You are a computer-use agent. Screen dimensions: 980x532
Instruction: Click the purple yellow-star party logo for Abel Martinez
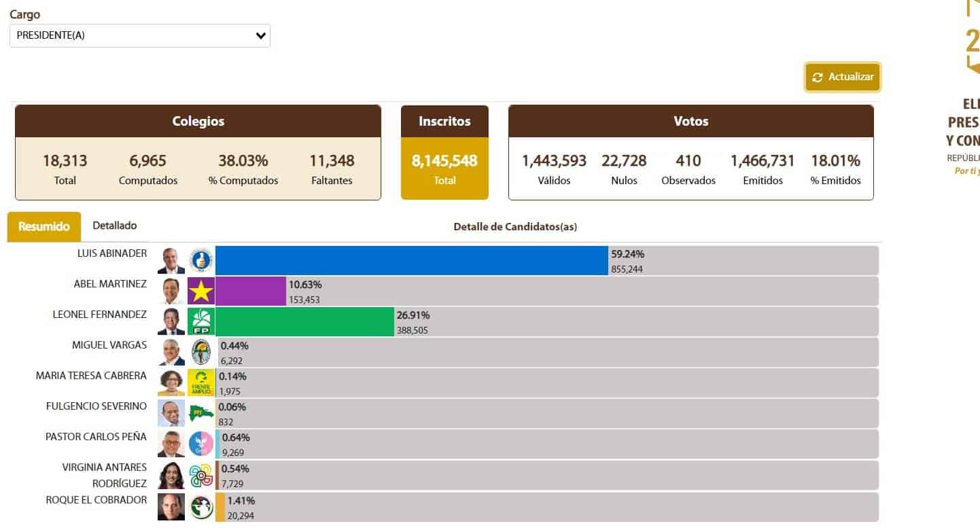pyautogui.click(x=200, y=291)
